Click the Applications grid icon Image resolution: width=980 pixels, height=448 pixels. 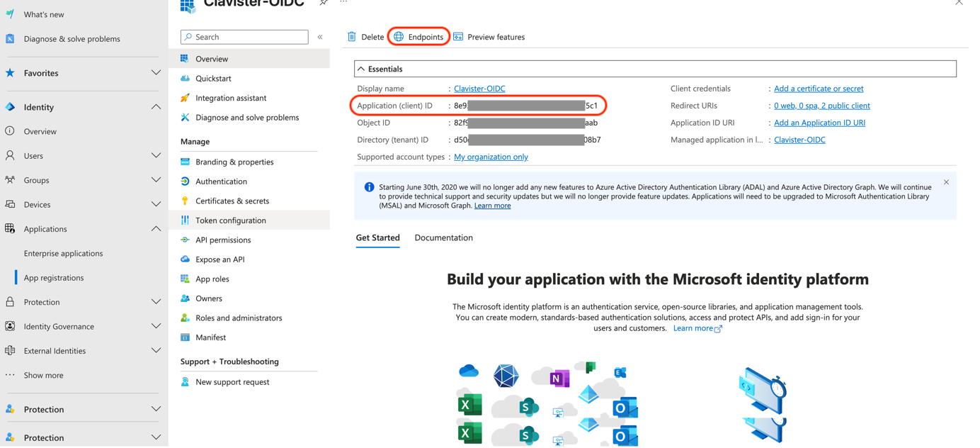[10, 228]
